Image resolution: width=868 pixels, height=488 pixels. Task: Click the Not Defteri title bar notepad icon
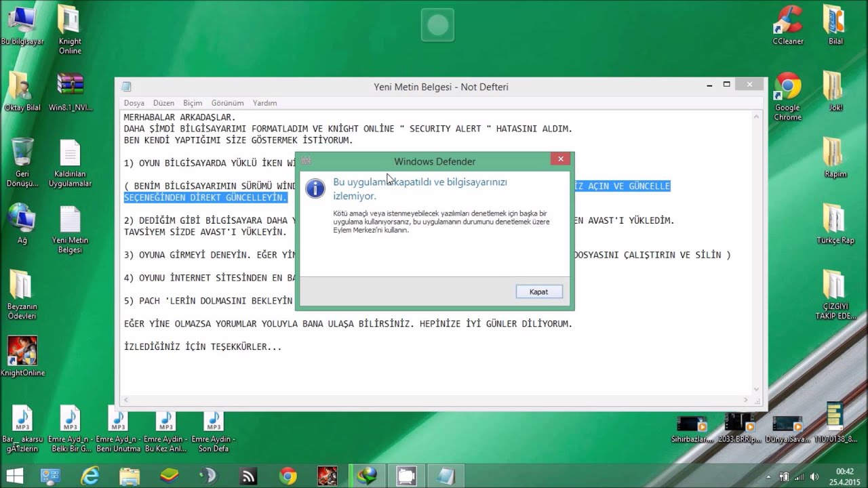point(126,87)
